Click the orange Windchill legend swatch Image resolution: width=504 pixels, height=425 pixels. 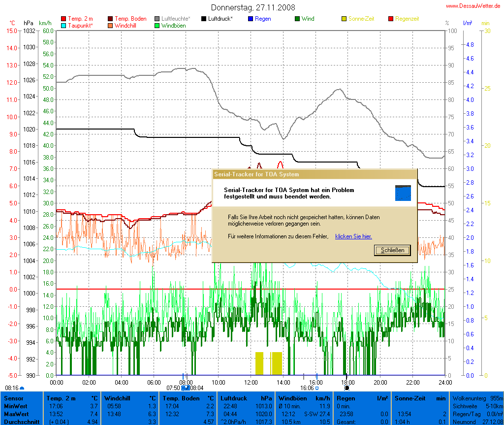click(x=110, y=25)
